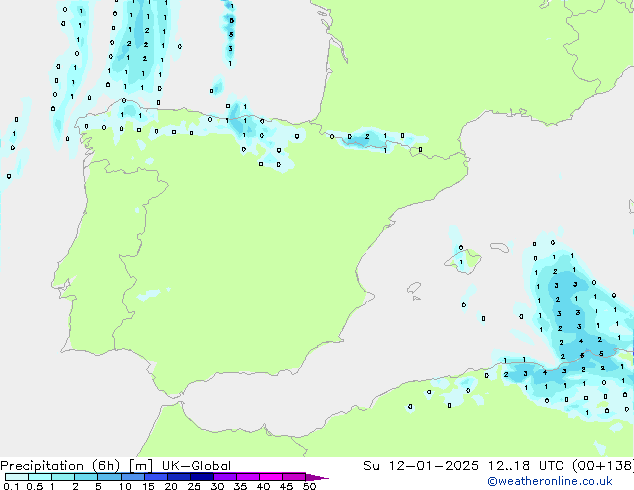Select the 0.5 to 1 legend swatch
Screen dimensions: 634x490
tap(40, 477)
